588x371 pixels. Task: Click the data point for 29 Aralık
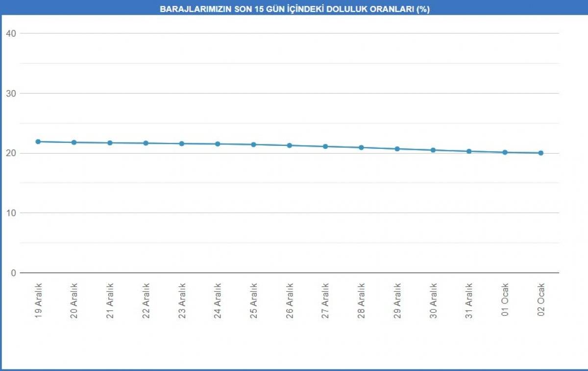(x=397, y=149)
